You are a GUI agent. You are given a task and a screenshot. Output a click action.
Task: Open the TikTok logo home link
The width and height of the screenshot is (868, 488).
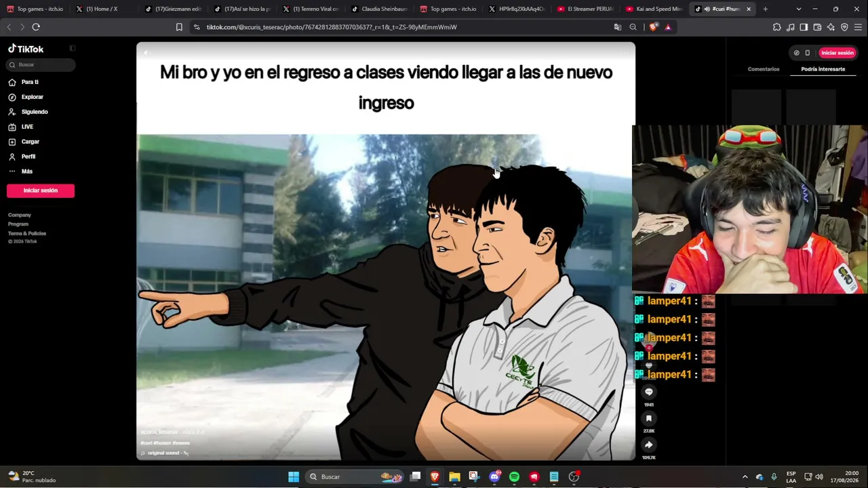point(26,49)
